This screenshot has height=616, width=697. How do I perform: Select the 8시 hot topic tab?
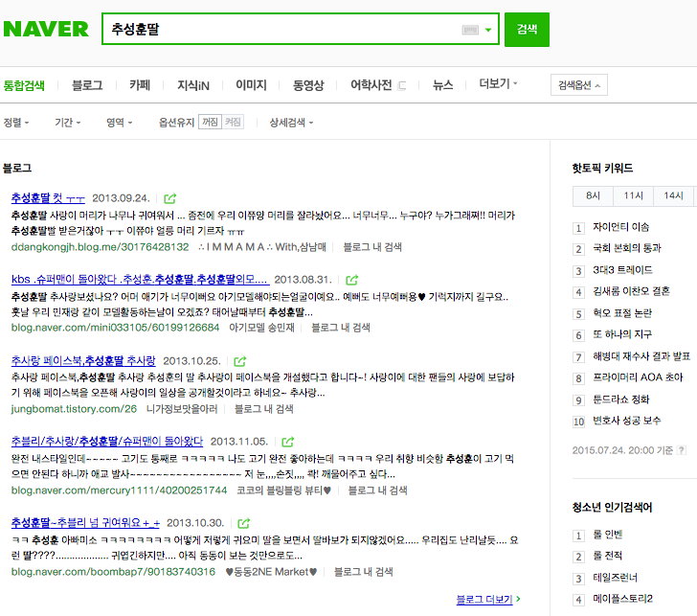pyautogui.click(x=593, y=195)
